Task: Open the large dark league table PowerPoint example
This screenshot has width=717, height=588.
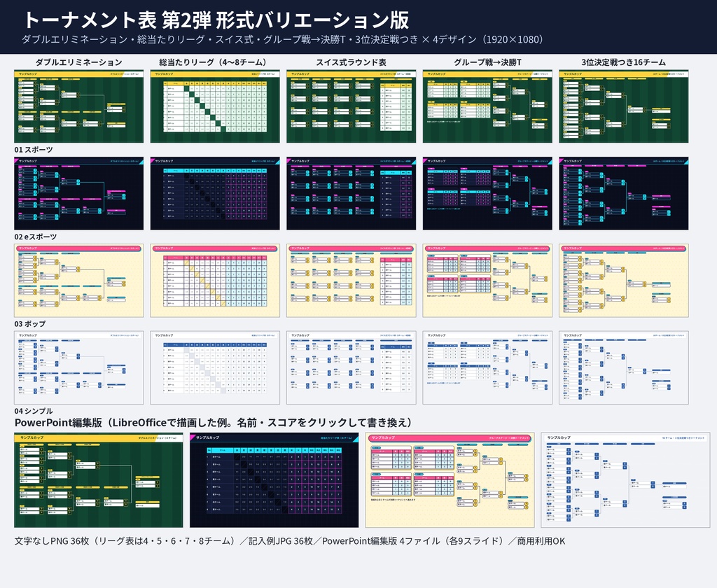Action: pos(274,480)
